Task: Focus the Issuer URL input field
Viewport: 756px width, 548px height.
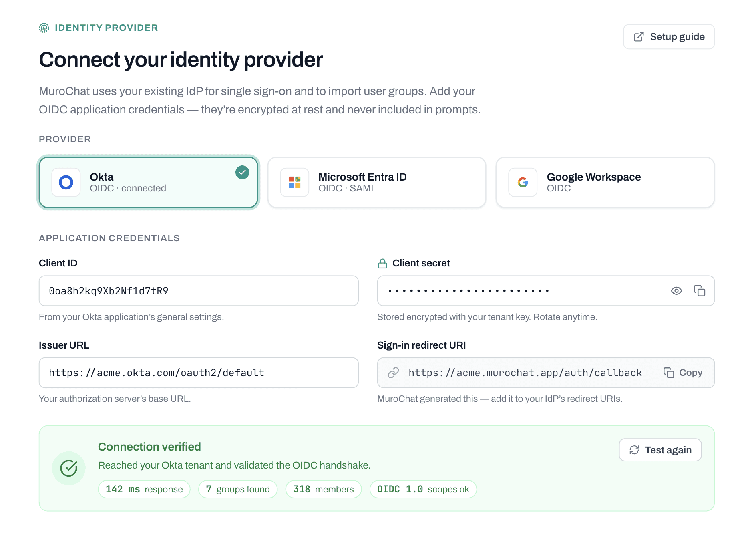Action: (199, 373)
